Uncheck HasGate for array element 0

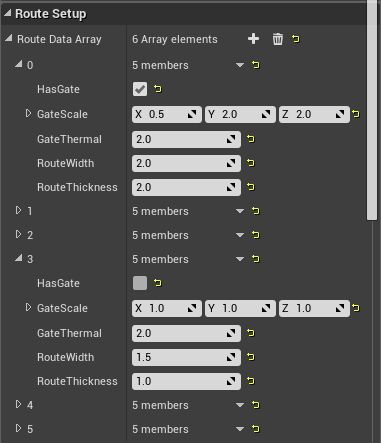tap(140, 89)
